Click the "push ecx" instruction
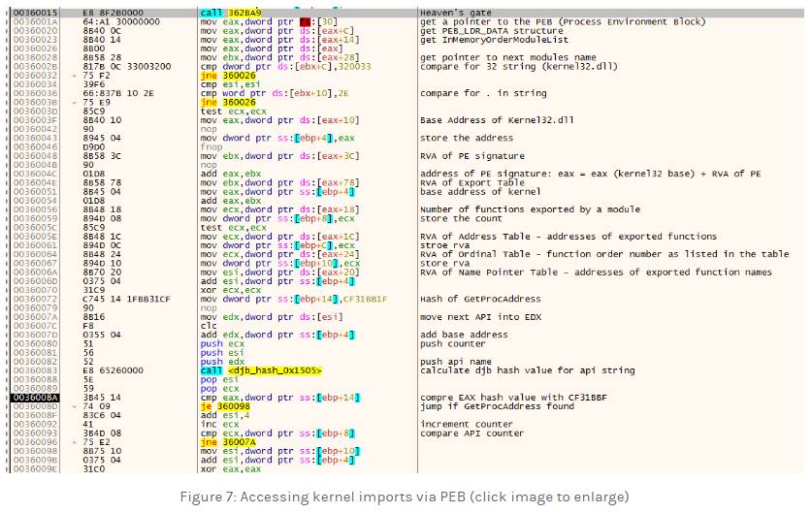 pyautogui.click(x=222, y=343)
